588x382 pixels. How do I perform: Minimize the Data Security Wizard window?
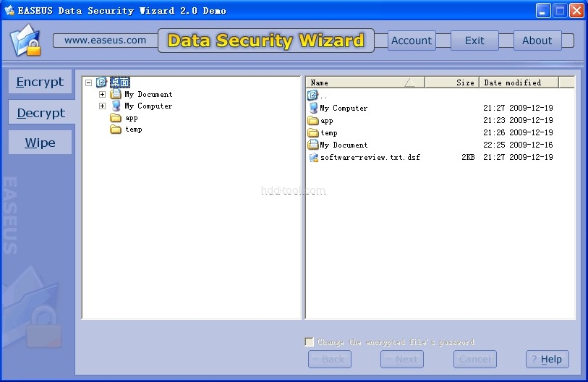click(x=542, y=11)
